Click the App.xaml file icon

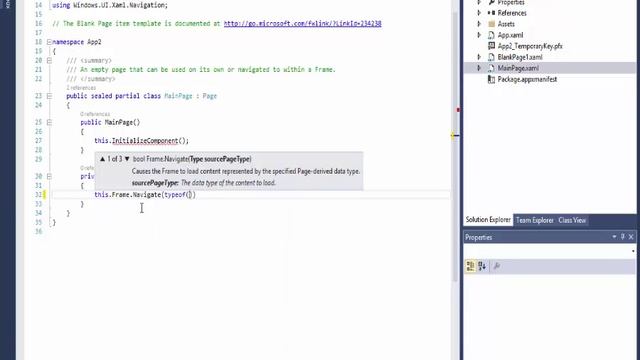[x=491, y=35]
